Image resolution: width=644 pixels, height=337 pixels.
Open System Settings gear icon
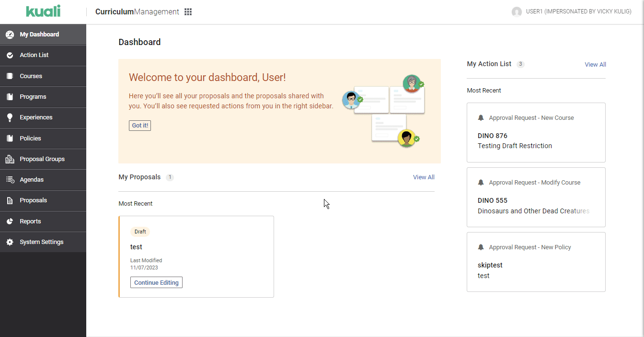[x=10, y=242]
